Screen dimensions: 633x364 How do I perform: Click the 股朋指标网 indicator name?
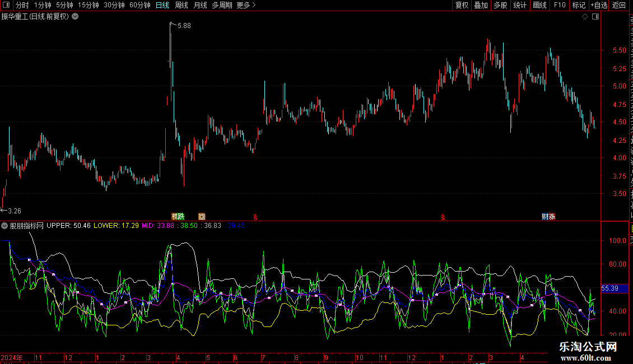[x=27, y=226]
